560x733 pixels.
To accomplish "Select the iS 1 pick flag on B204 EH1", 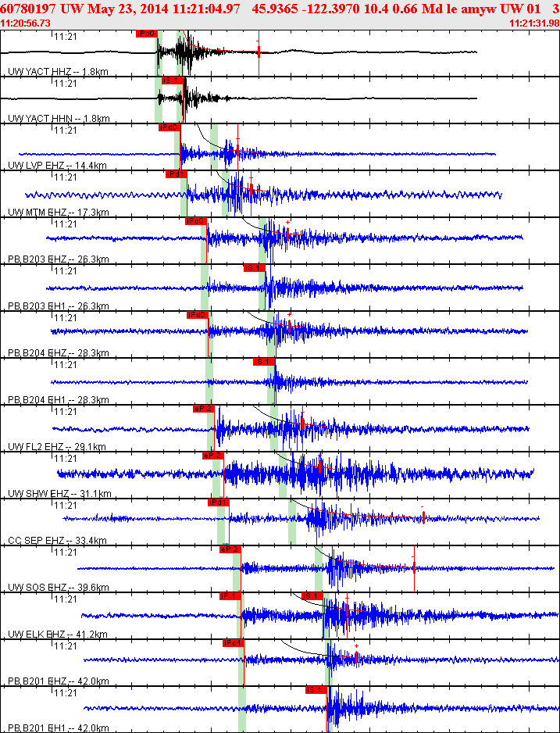I will click(x=264, y=362).
